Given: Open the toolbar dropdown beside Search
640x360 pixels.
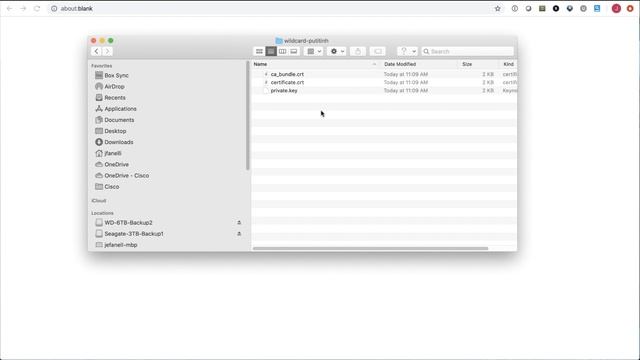Looking at the screenshot, I should (407, 51).
